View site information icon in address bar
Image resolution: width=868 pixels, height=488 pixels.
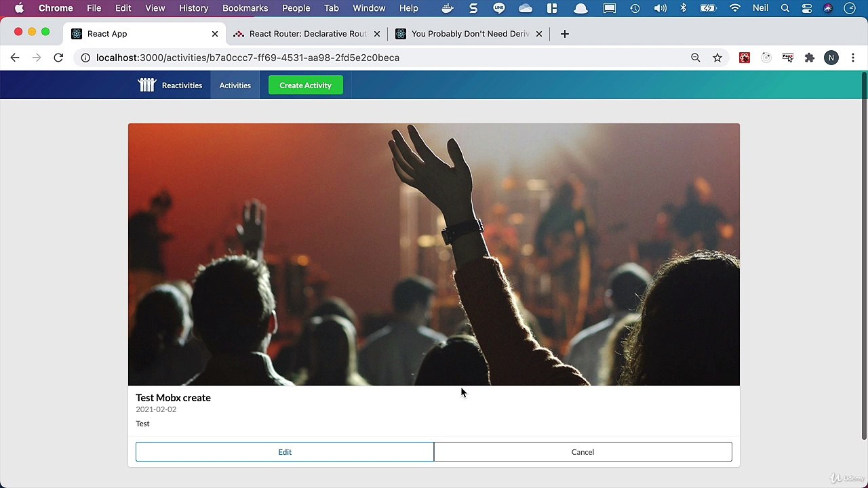85,58
